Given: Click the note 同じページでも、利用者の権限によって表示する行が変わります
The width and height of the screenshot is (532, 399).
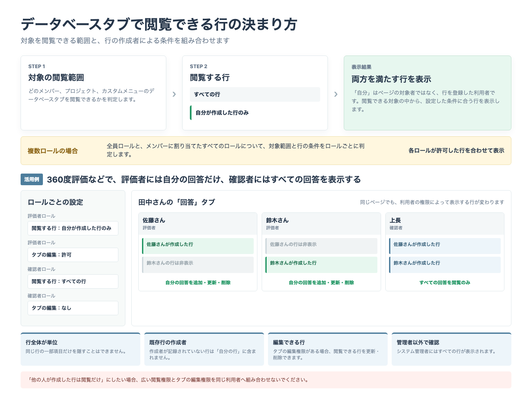Looking at the screenshot, I should [432, 202].
